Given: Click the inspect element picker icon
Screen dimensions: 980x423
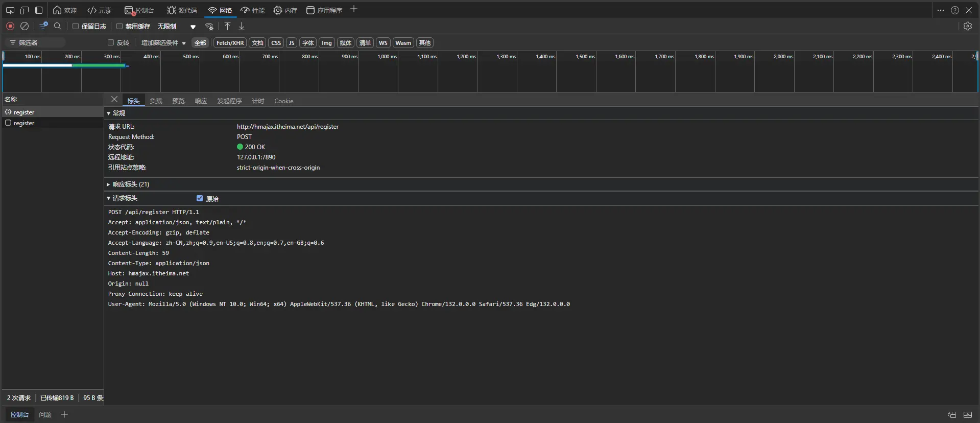Looking at the screenshot, I should click(10, 10).
